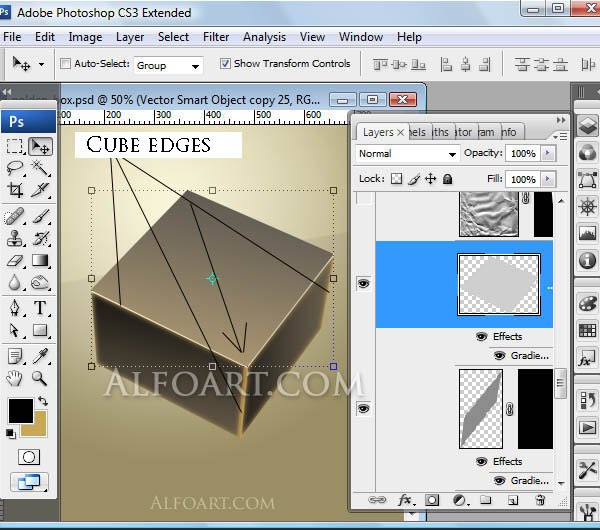Image resolution: width=600 pixels, height=530 pixels.
Task: Select the Gradient tool
Action: 40,261
